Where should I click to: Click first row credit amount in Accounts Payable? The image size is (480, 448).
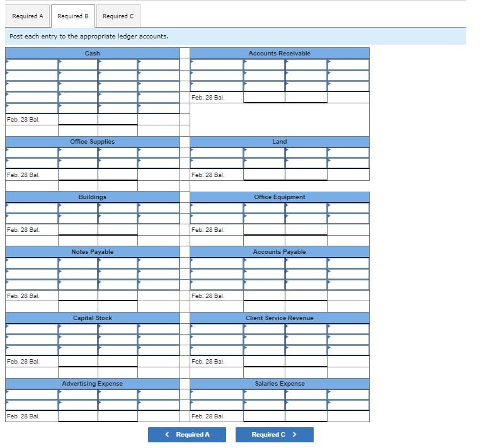[306, 263]
